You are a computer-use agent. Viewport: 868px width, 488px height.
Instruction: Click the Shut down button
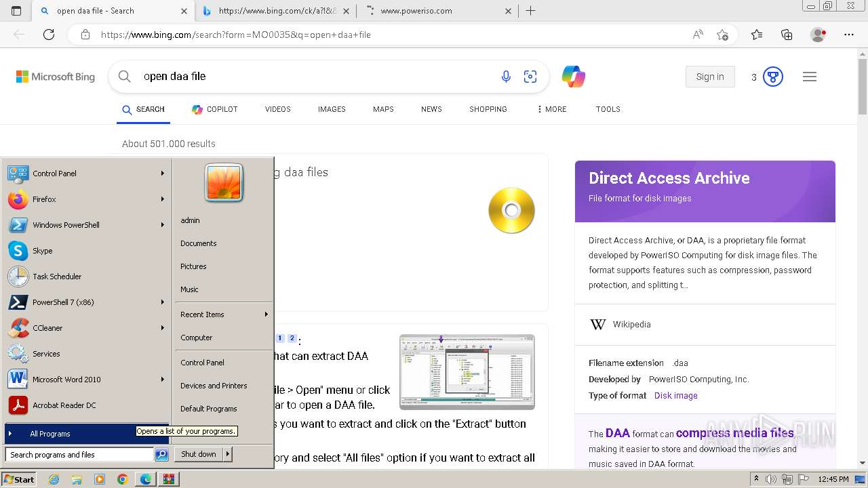199,454
